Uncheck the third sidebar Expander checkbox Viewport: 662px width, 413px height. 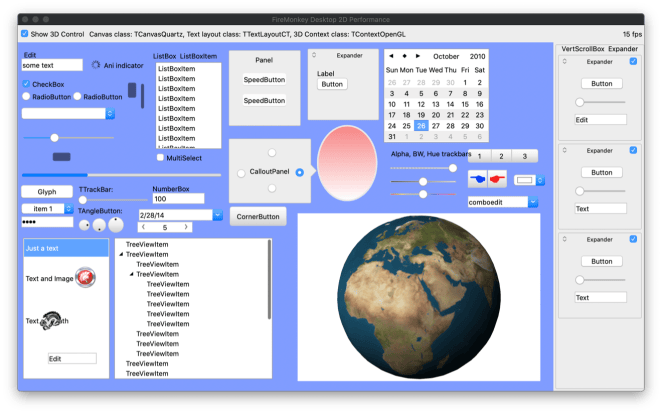click(x=633, y=239)
